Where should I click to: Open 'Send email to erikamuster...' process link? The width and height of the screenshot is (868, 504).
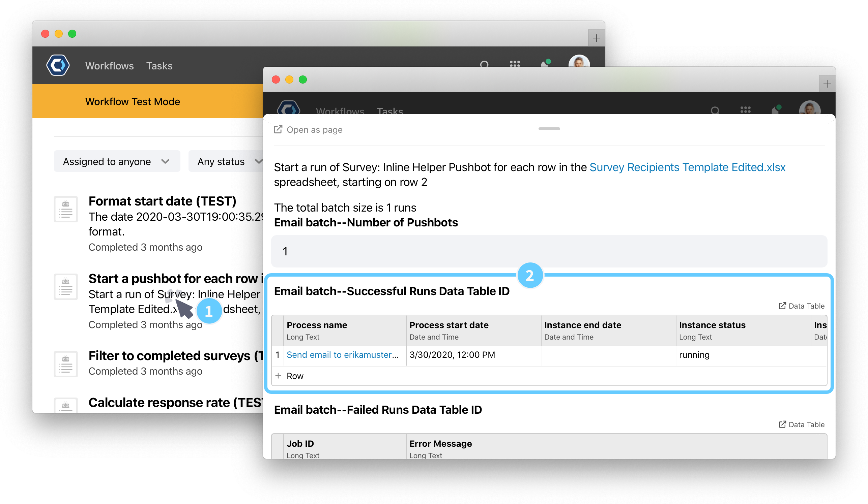(x=342, y=355)
